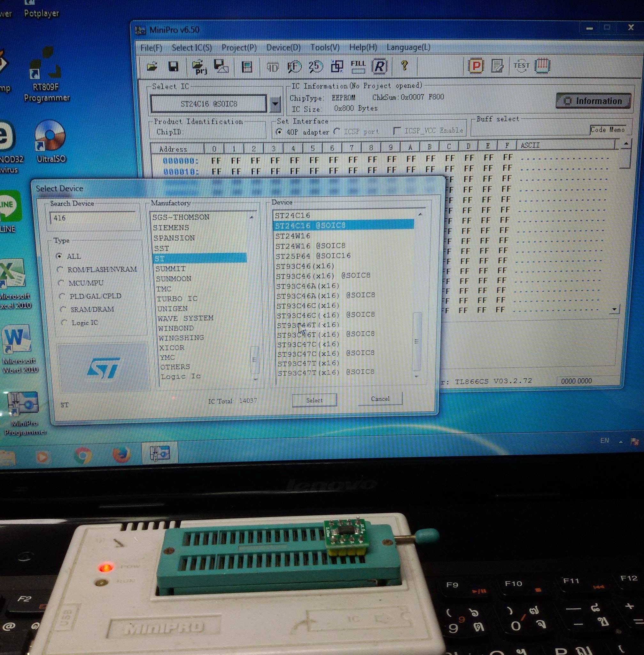644x655 pixels.
Task: Click the TEST toolbar icon
Action: (521, 65)
